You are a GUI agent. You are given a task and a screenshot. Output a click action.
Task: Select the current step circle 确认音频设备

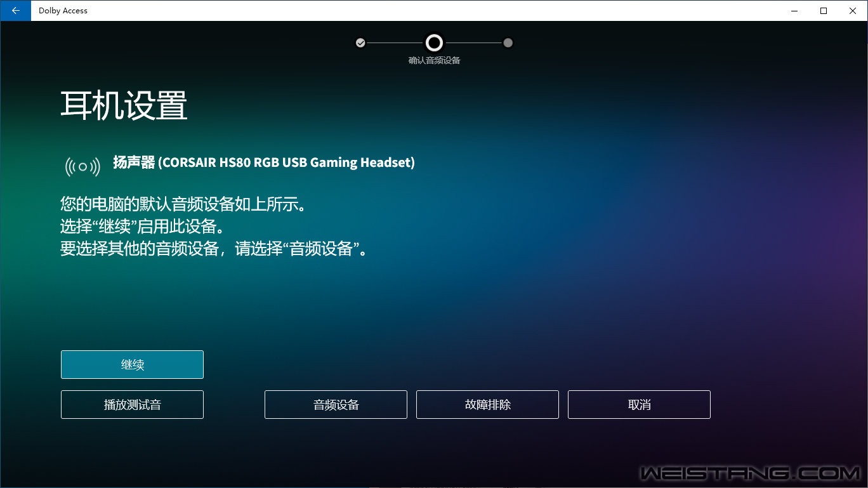point(434,43)
